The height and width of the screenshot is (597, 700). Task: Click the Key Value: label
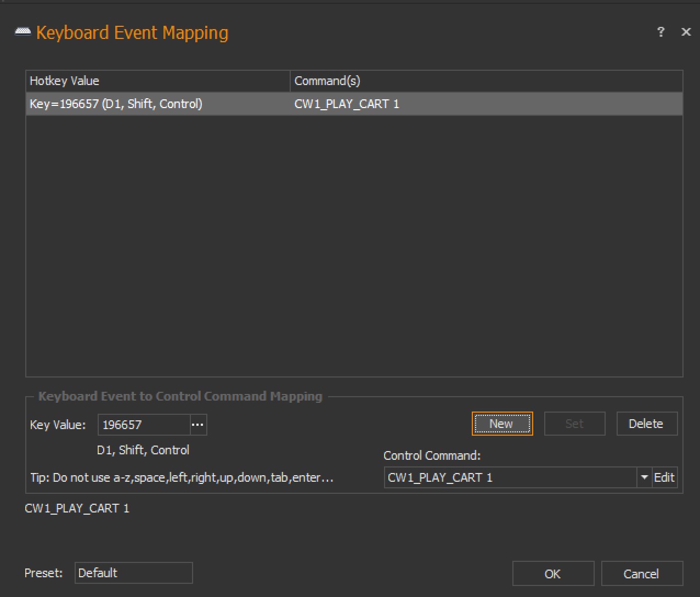(58, 425)
